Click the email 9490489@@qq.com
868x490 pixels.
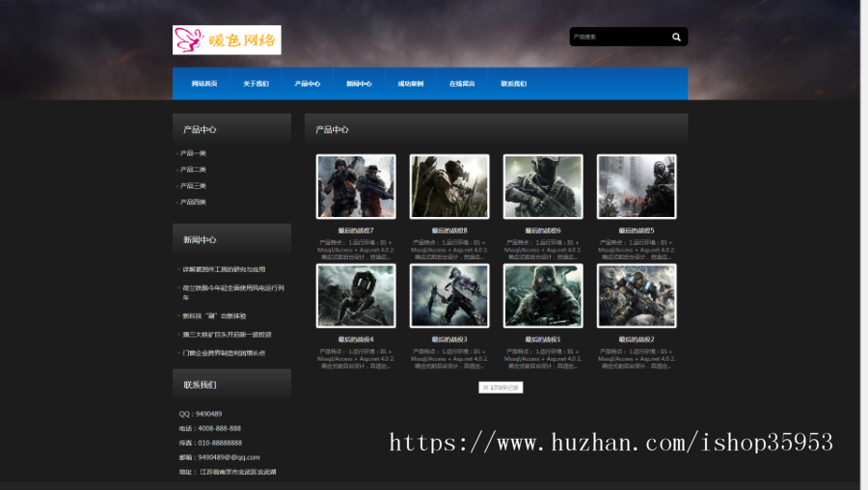(x=229, y=457)
